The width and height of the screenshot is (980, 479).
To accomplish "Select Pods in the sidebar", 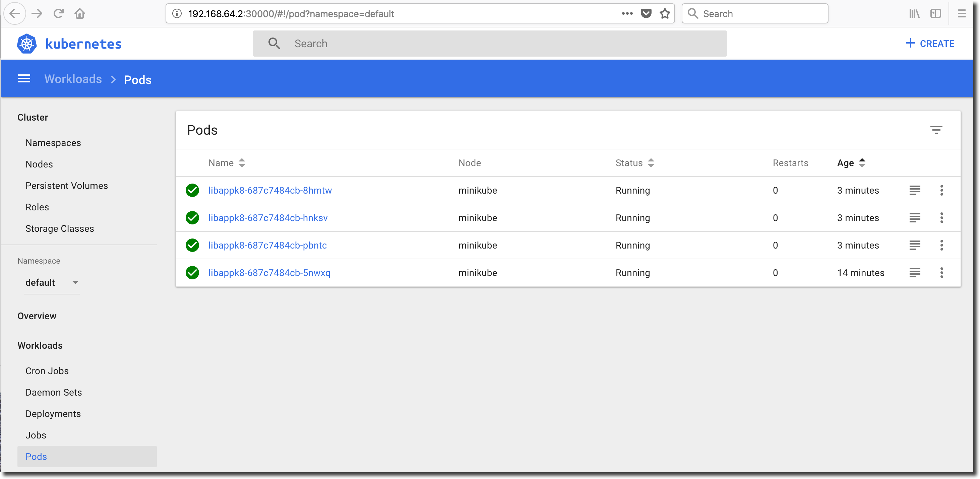I will pos(87,456).
